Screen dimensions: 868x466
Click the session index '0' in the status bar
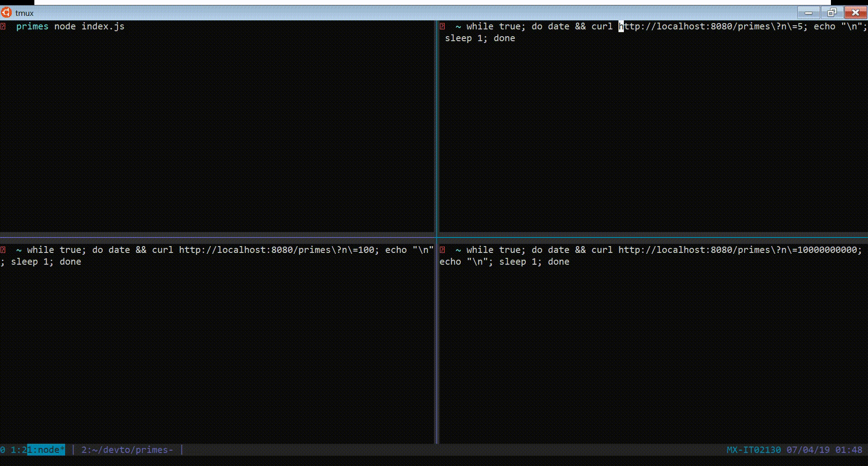point(3,450)
